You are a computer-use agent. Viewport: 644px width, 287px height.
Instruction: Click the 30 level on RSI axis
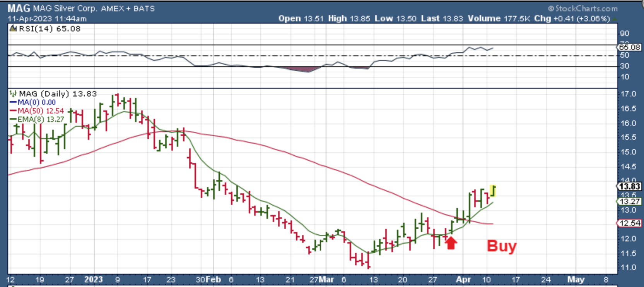[x=625, y=66]
